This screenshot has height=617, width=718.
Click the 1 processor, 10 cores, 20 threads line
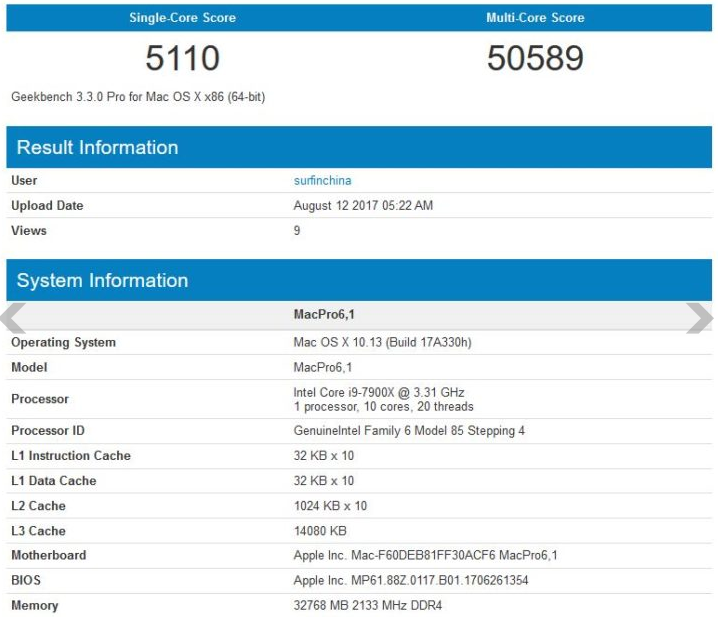pos(383,406)
